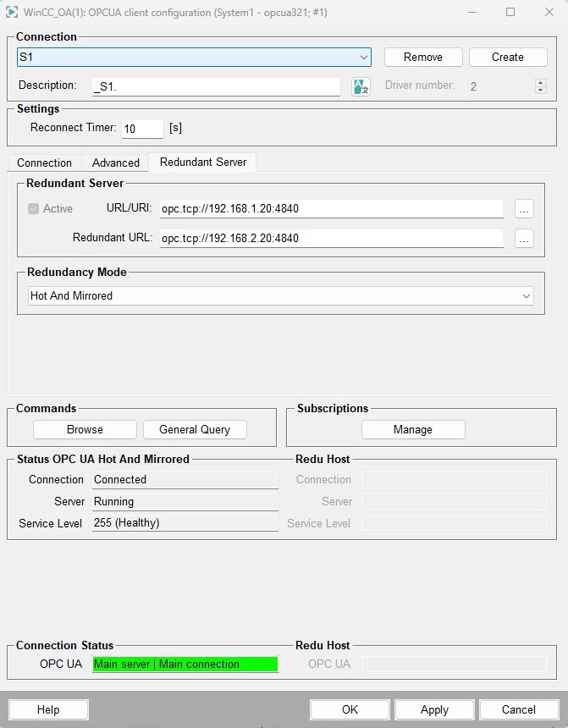Viewport: 568px width, 728px height.
Task: Open the Redundancy Mode dropdown
Action: [x=527, y=296]
